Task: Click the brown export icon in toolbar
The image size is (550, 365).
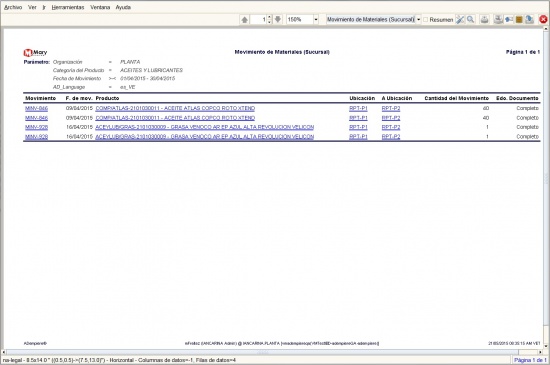Action: [519, 20]
